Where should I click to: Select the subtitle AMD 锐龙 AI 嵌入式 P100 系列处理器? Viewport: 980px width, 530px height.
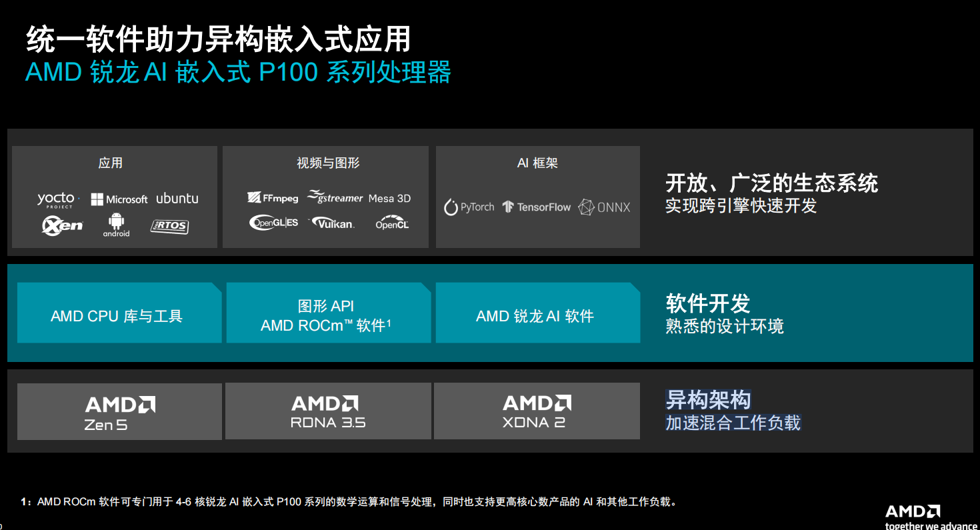239,73
